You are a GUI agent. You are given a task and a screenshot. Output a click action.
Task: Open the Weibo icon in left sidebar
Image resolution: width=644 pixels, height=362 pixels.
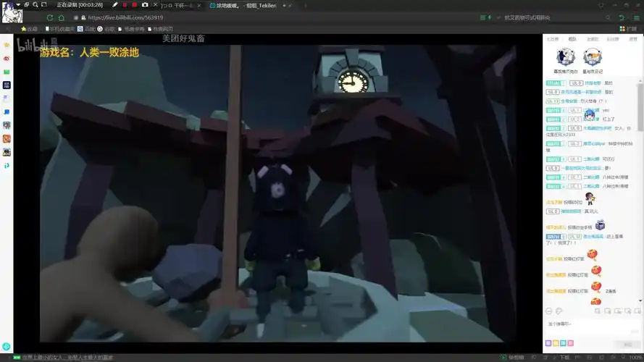7,59
